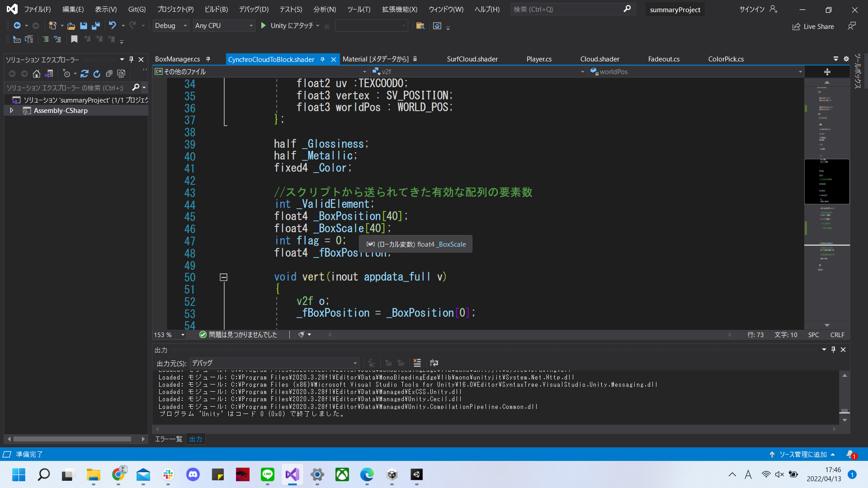Image resolution: width=868 pixels, height=488 pixels.
Task: Click the Save All icon
Action: point(95,26)
